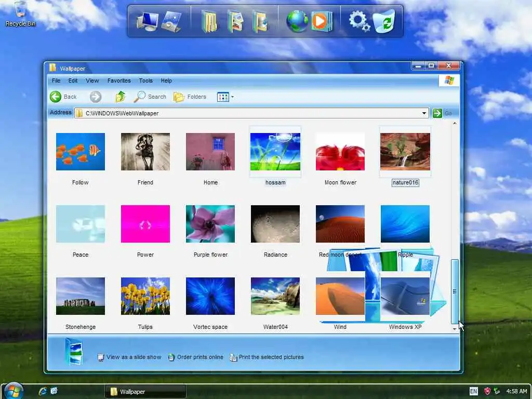Image resolution: width=532 pixels, height=399 pixels.
Task: Open the File menu
Action: click(x=56, y=81)
